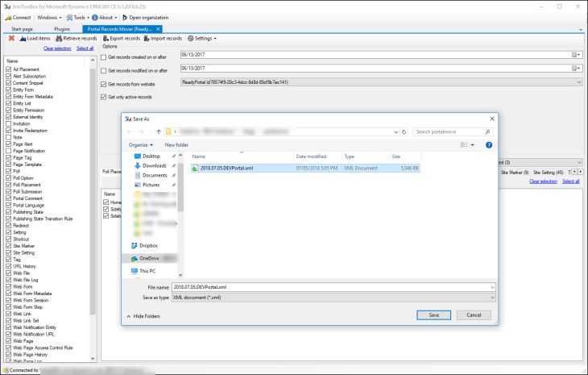Click Open organization
The height and width of the screenshot is (375, 588).
coord(145,18)
